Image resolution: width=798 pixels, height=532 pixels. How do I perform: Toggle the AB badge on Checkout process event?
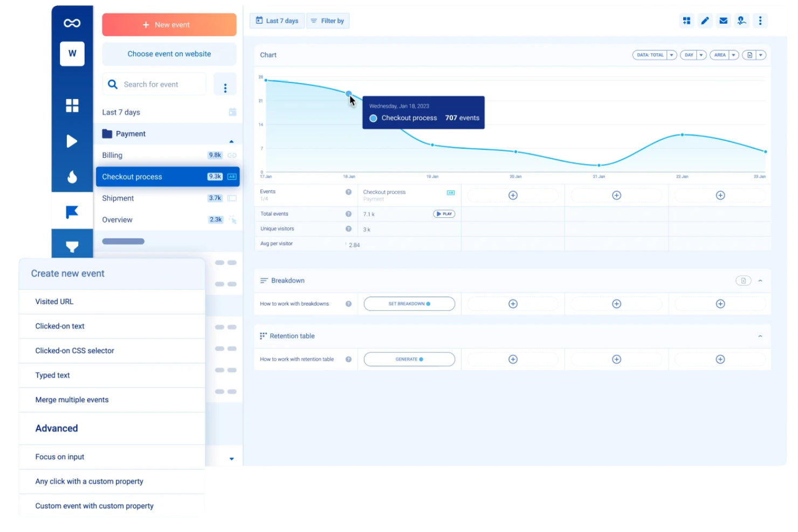coord(232,176)
